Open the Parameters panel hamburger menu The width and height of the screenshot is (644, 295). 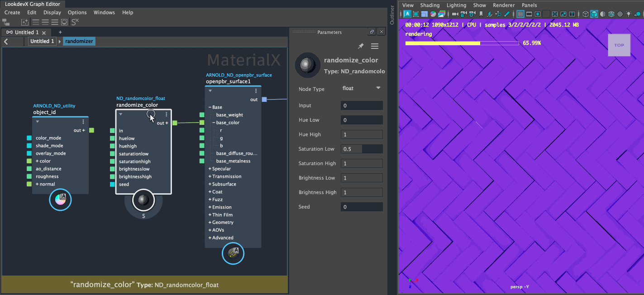375,46
